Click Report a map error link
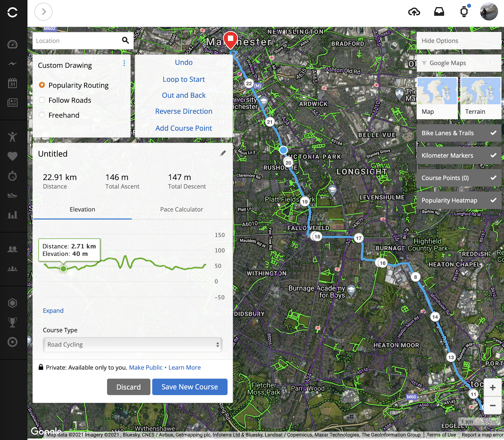Viewport: 504px width, 440px height. coord(482,435)
